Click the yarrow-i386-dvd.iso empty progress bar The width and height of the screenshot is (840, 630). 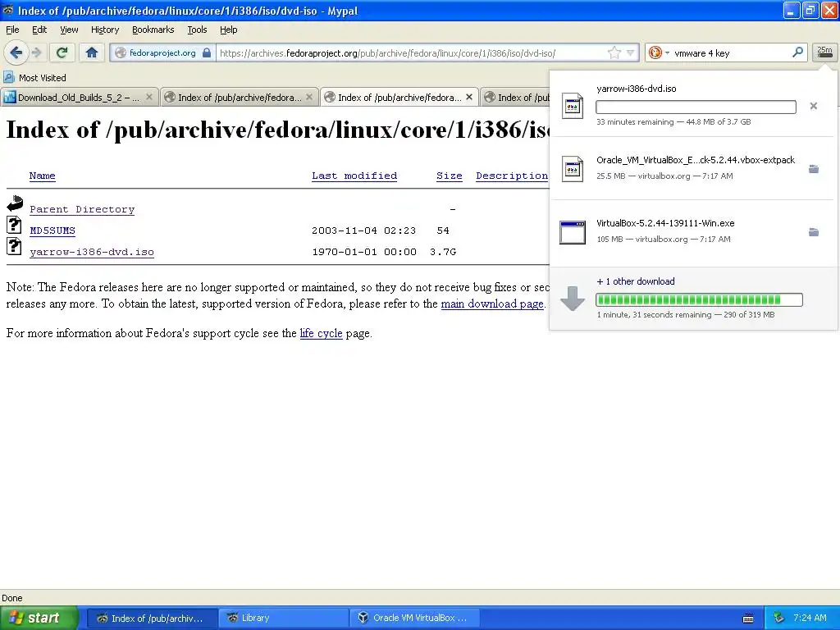click(696, 107)
